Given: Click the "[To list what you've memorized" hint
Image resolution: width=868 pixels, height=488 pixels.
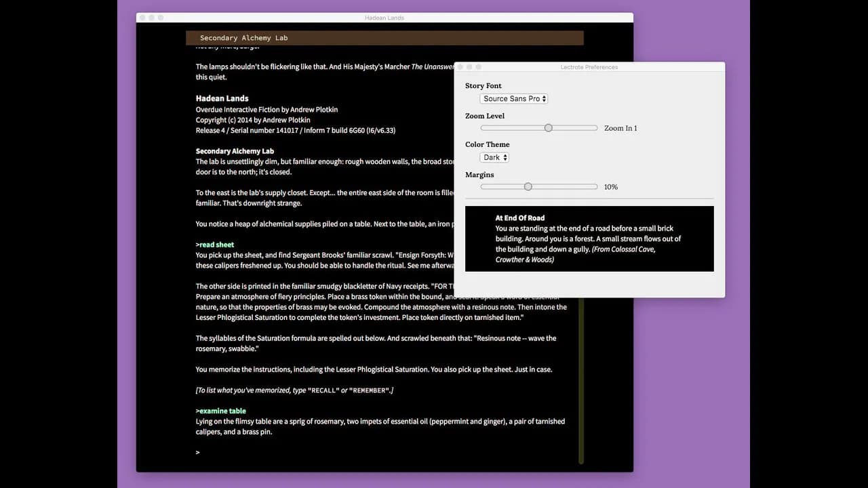Looking at the screenshot, I should tap(294, 390).
